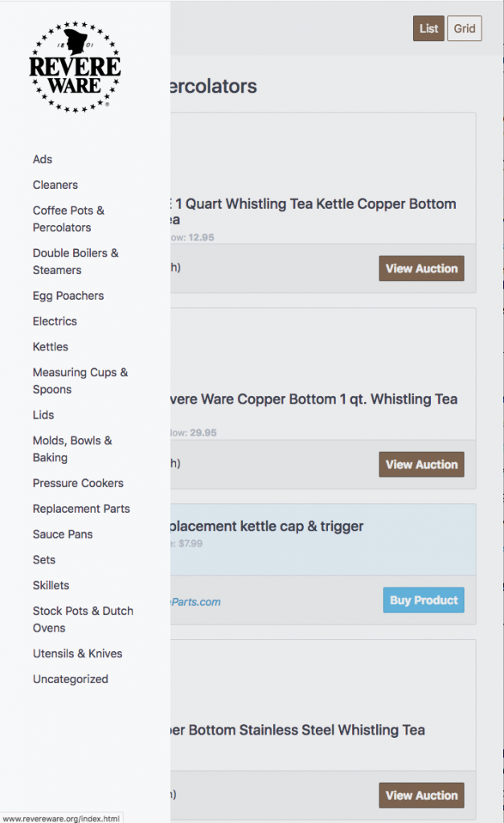The width and height of the screenshot is (504, 823).
Task: Open the Kettles category
Action: click(x=51, y=347)
